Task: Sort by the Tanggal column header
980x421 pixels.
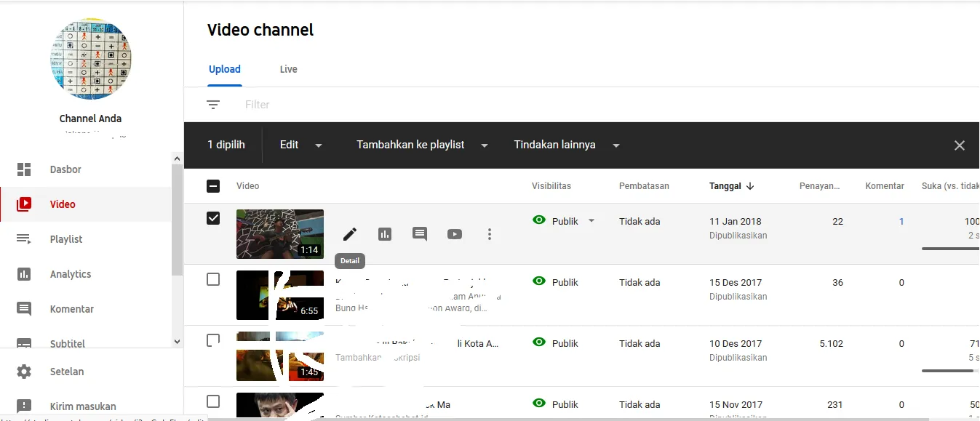Action: tap(725, 186)
